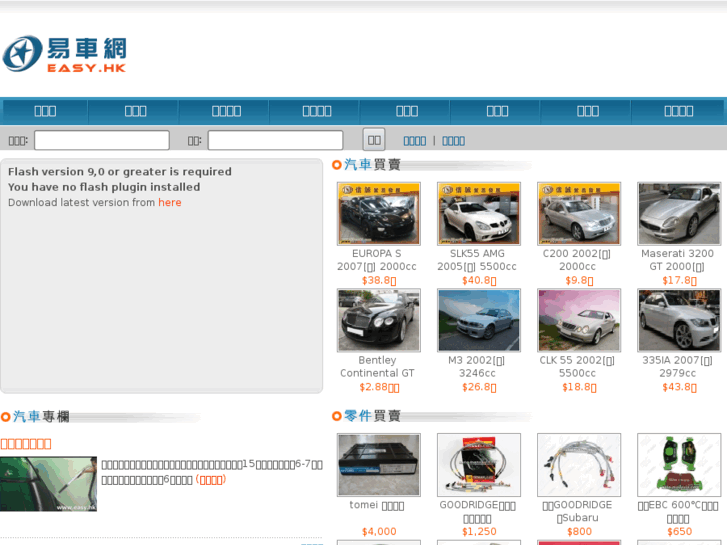Open the first blue link after the button
Viewport: 727px width, 545px height.
[x=415, y=141]
